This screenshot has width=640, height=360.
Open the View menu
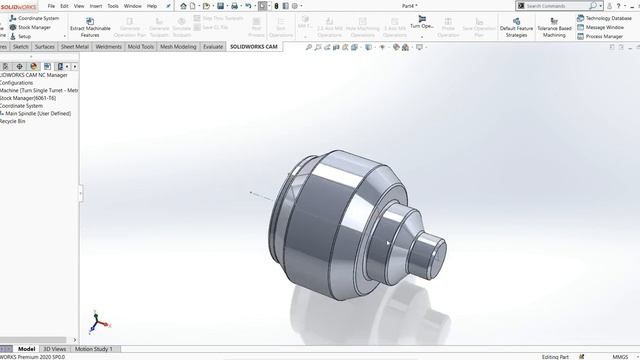click(x=79, y=6)
